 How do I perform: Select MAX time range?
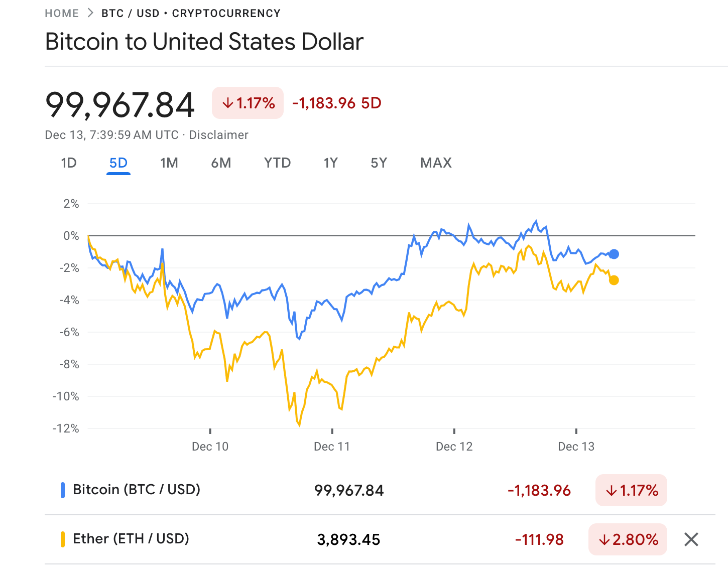436,163
